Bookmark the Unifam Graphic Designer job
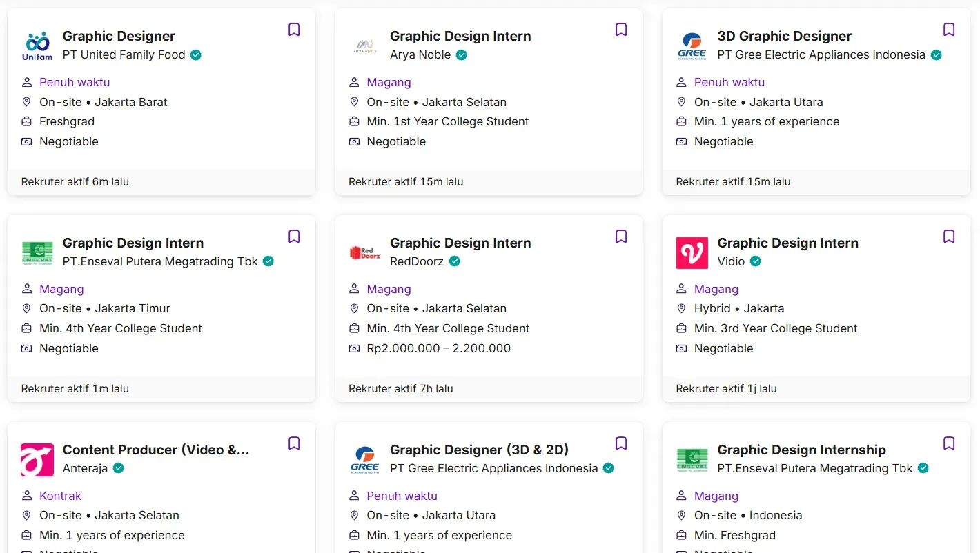Image resolution: width=980 pixels, height=553 pixels. (294, 30)
